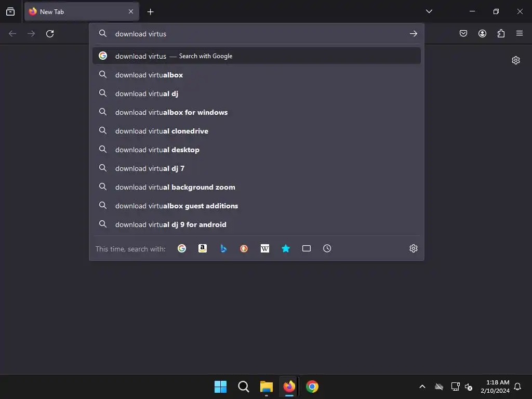Open New Tab personalize gear icon
Screen dimensions: 532x399
pyautogui.click(x=516, y=60)
